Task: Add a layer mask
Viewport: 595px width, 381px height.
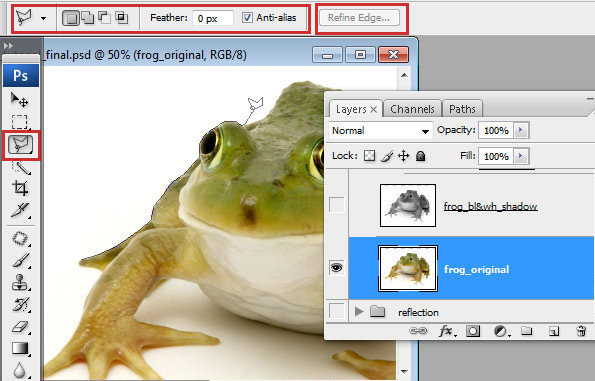Action: [473, 331]
